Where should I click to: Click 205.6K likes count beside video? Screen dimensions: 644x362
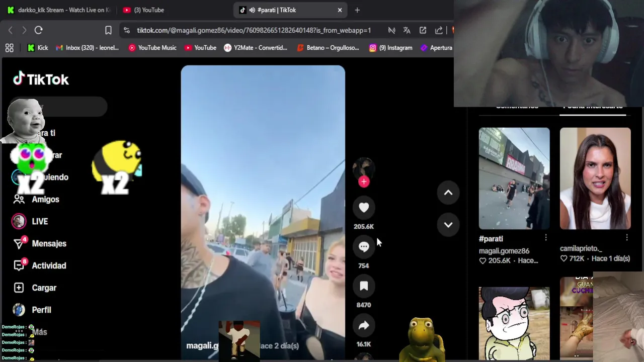(x=364, y=226)
